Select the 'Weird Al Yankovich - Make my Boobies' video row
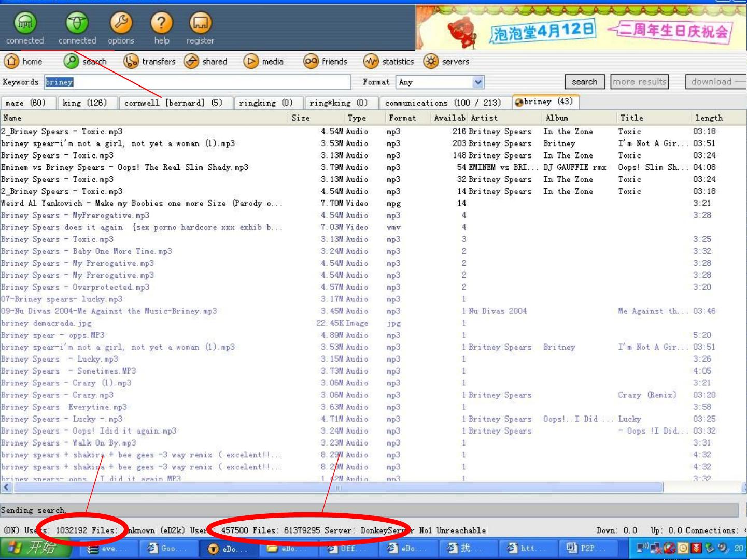Image resolution: width=747 pixels, height=560 pixels. pos(373,203)
